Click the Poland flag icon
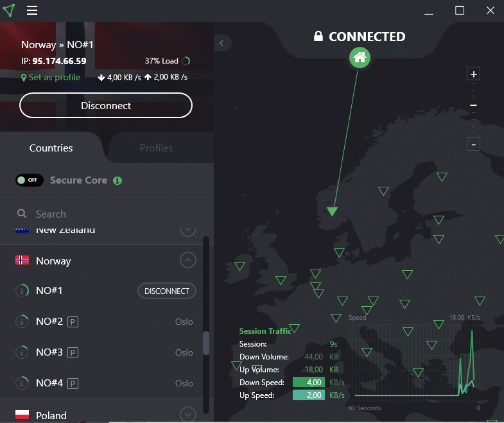This screenshot has width=504, height=423. tap(22, 415)
